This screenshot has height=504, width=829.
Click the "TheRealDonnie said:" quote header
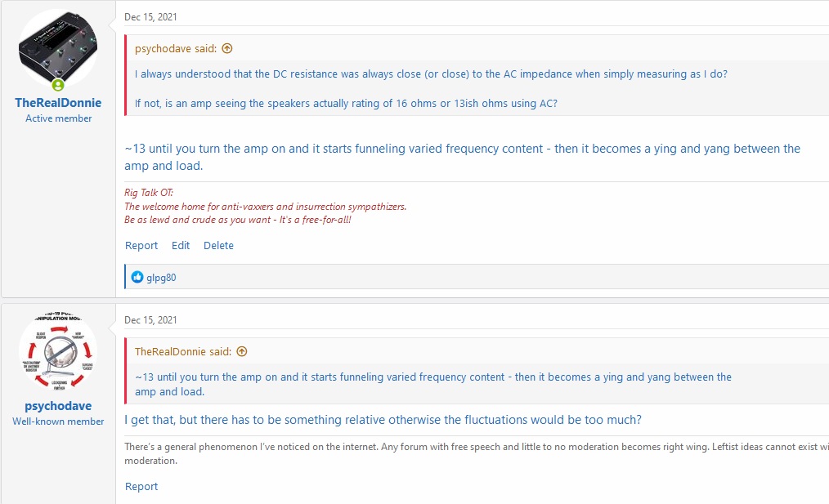click(x=183, y=351)
